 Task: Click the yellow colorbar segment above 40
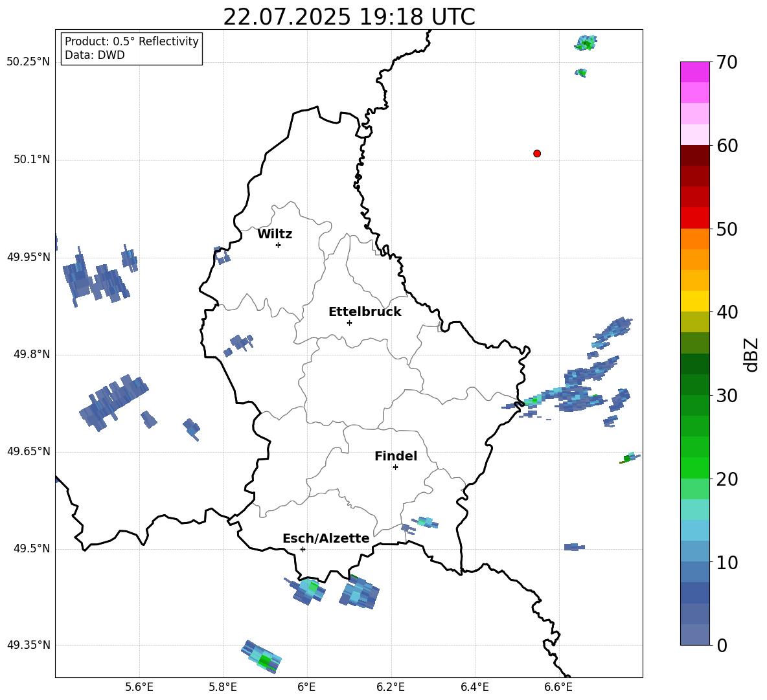[694, 301]
